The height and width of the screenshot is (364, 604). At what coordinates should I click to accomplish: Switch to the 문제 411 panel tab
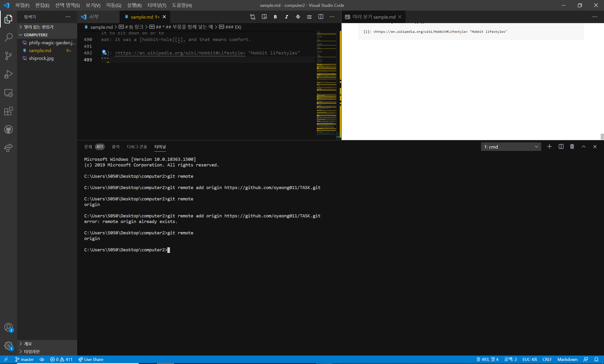pyautogui.click(x=94, y=147)
